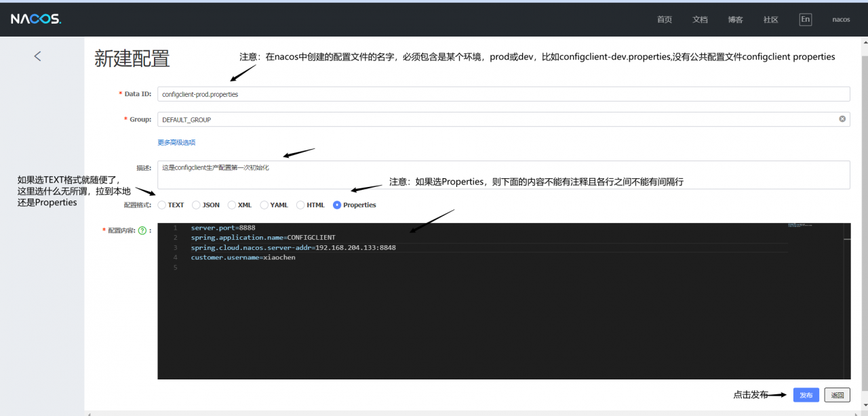Select the JSON configuration format
Screen dimensions: 868x416
point(195,204)
